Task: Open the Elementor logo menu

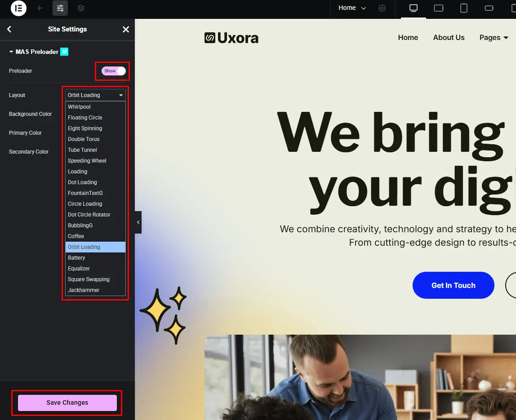Action: pyautogui.click(x=18, y=8)
